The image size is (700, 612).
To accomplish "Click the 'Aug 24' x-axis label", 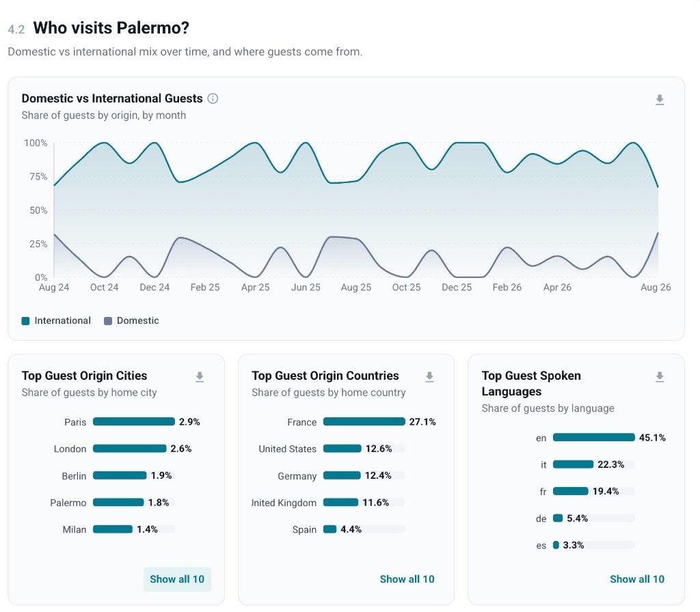I will click(54, 288).
